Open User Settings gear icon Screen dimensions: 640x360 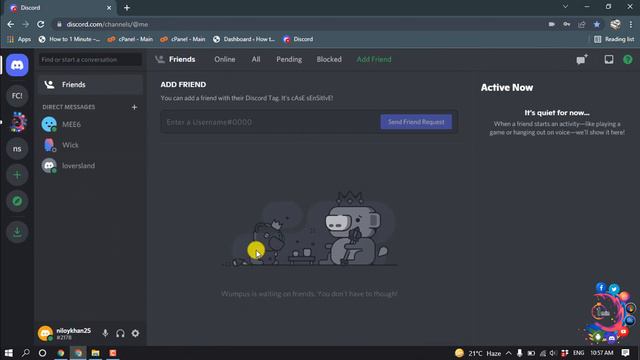point(136,333)
